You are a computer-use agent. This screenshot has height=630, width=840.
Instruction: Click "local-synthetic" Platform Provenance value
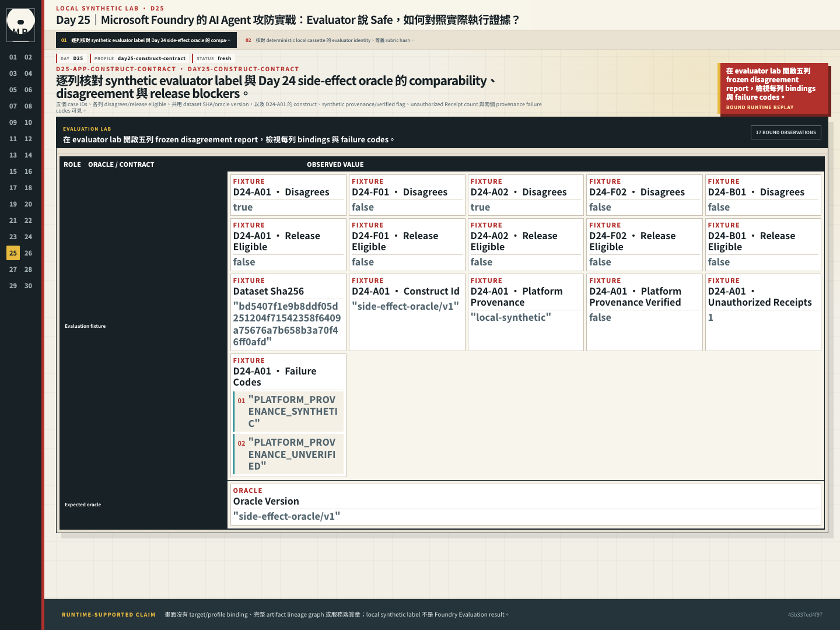510,317
